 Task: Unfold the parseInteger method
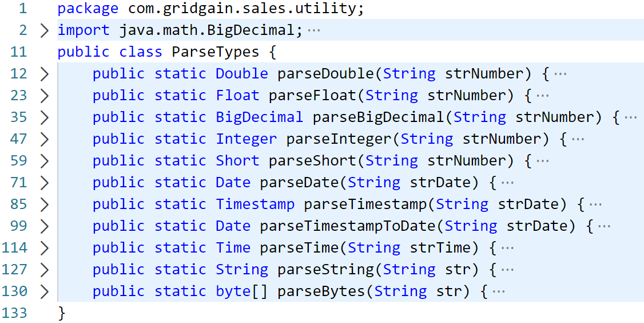click(45, 140)
